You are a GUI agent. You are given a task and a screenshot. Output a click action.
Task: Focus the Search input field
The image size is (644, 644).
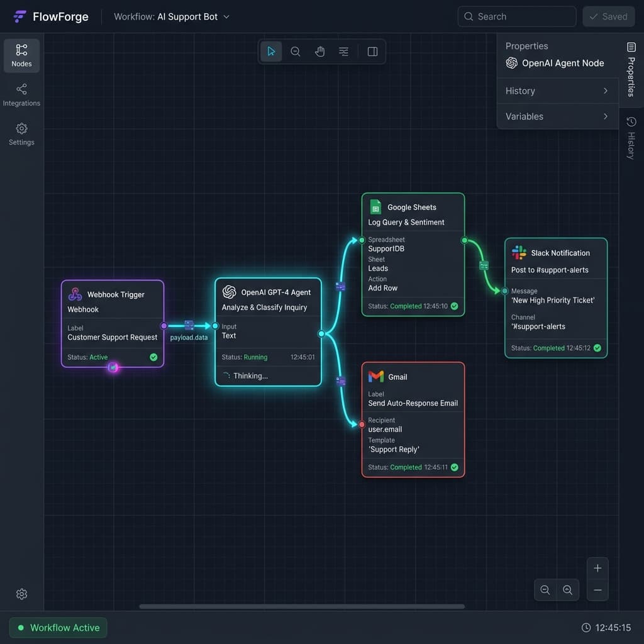pos(517,16)
